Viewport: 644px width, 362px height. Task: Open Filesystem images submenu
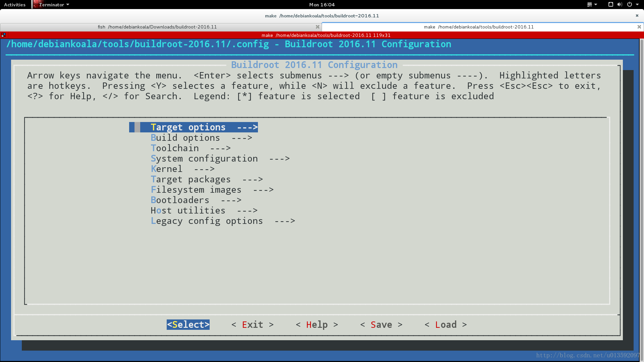coord(212,190)
